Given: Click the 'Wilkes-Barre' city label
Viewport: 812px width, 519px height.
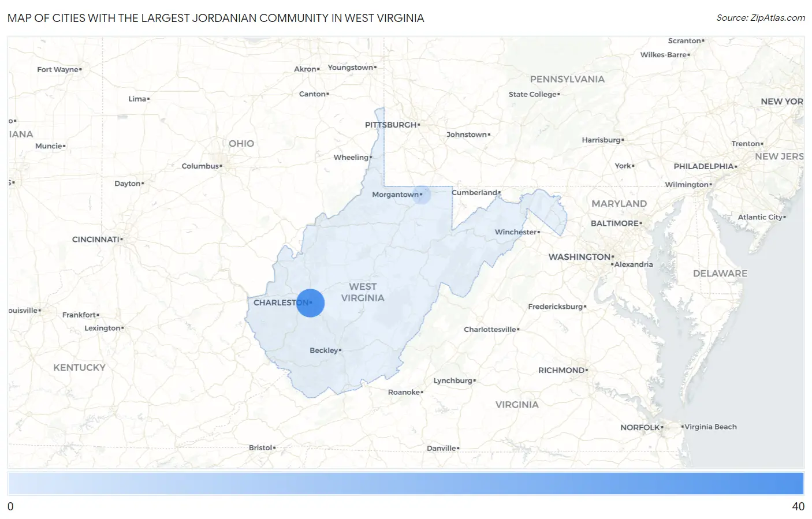Looking at the screenshot, I should coord(664,55).
